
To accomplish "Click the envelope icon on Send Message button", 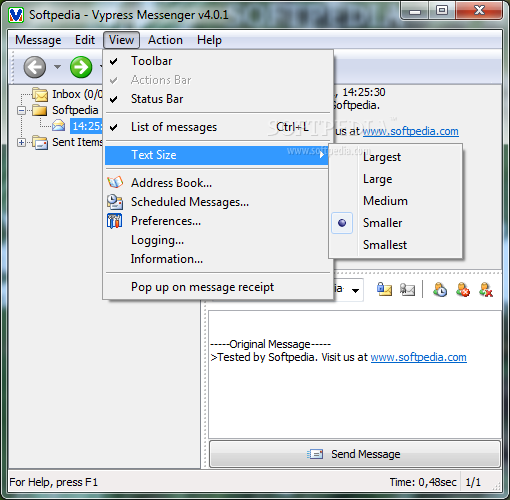I will (315, 454).
